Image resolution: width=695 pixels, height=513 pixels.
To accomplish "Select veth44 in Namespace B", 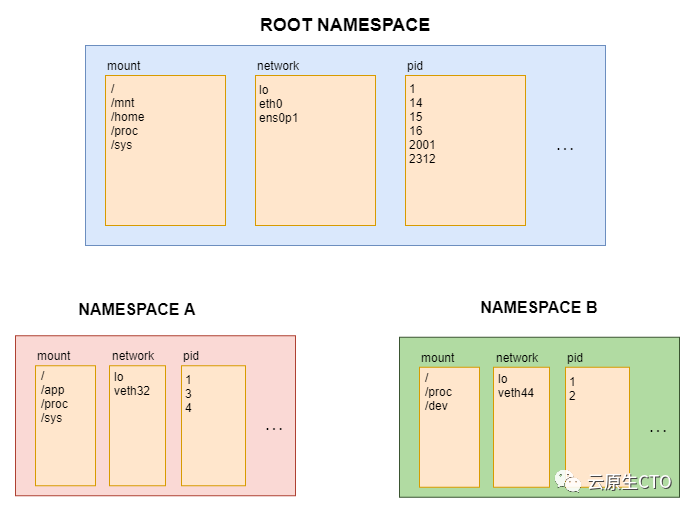I will [x=516, y=392].
